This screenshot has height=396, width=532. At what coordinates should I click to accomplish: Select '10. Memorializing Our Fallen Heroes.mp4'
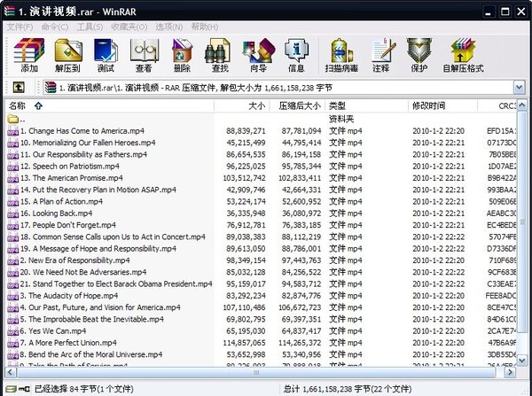tap(88, 143)
